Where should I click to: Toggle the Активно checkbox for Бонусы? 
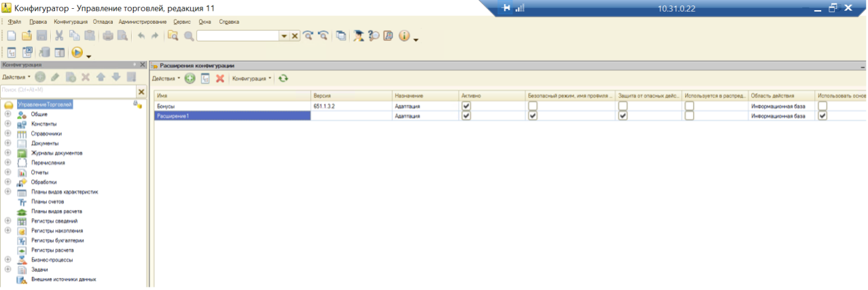pyautogui.click(x=466, y=107)
